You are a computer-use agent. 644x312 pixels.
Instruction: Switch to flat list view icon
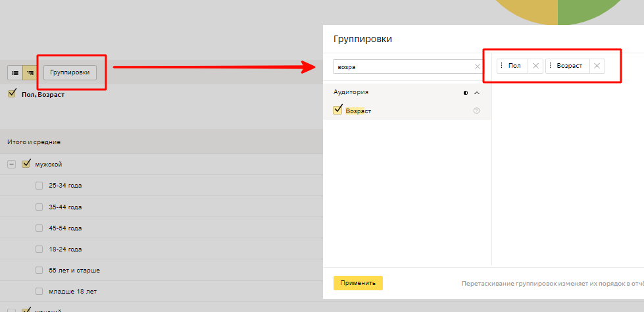click(x=15, y=72)
